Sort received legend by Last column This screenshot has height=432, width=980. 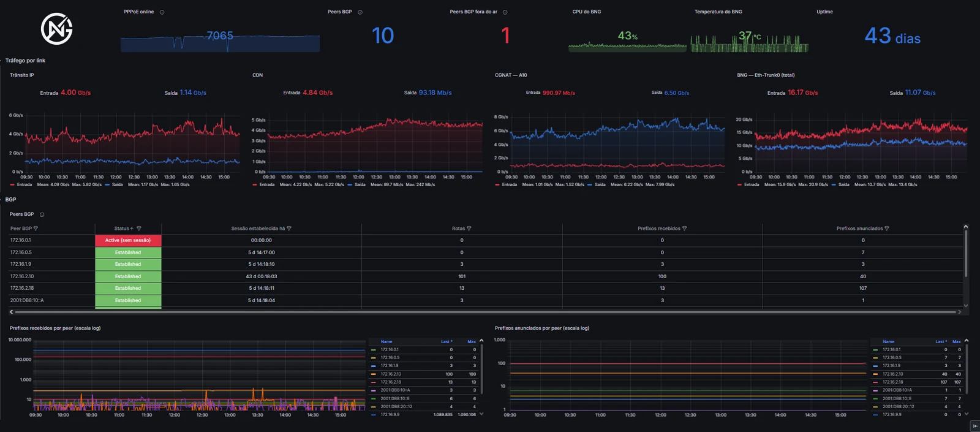click(x=447, y=342)
